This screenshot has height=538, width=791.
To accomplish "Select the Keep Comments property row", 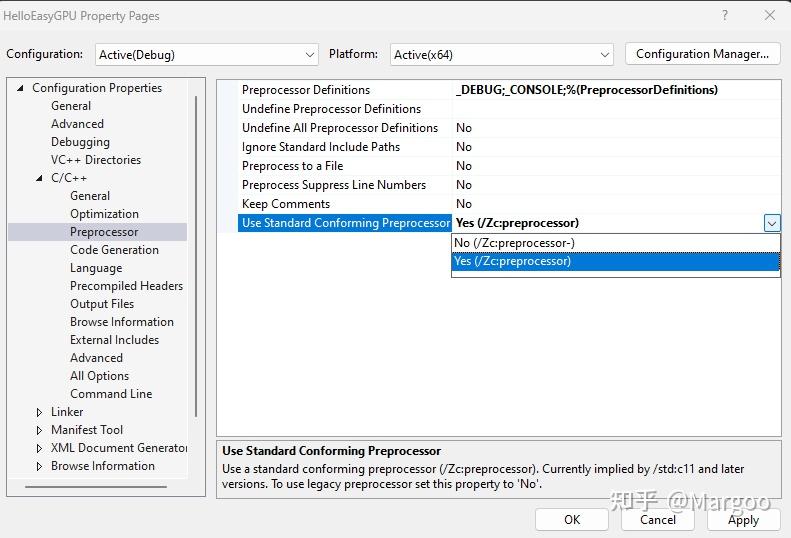I will [510, 204].
